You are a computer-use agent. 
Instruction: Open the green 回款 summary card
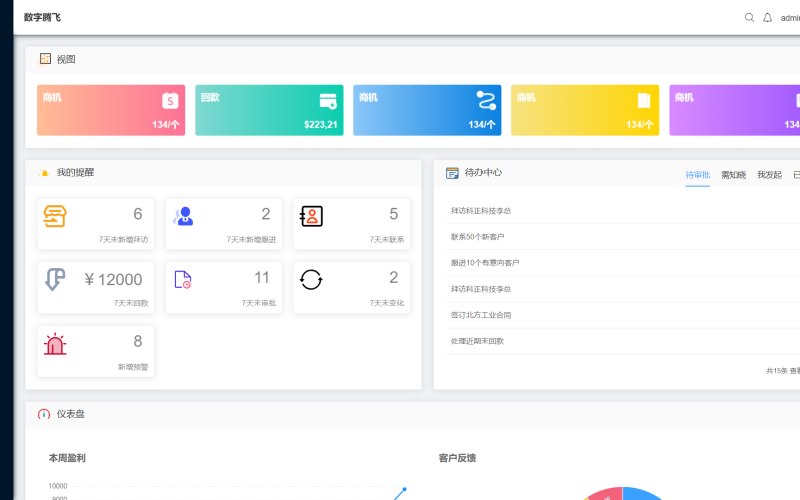click(269, 110)
